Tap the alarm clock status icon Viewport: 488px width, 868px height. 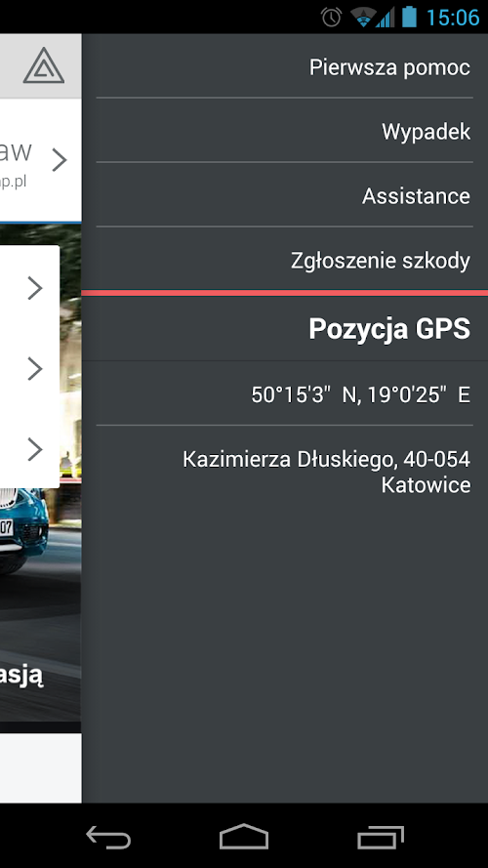coord(332,17)
